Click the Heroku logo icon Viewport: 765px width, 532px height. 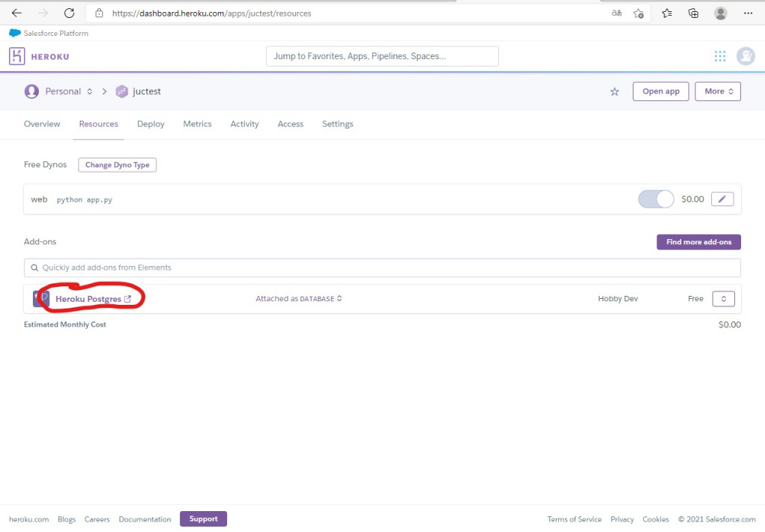pyautogui.click(x=16, y=56)
